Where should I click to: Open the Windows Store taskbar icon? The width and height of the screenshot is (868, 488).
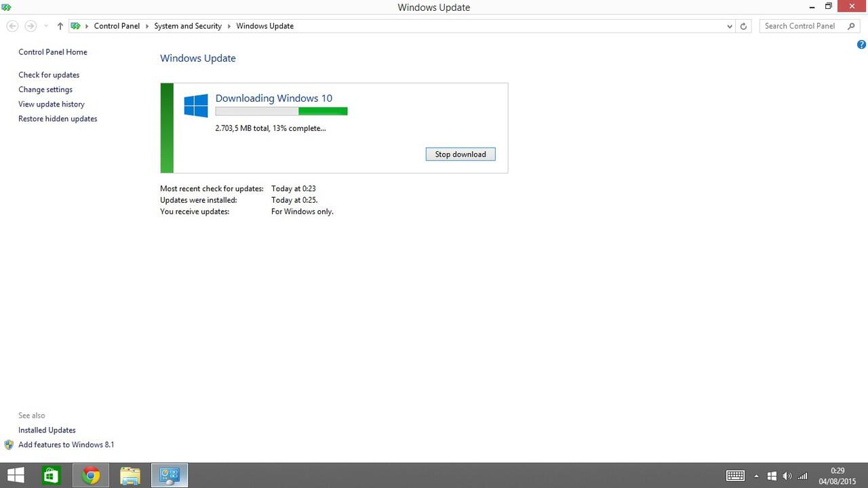(x=52, y=476)
